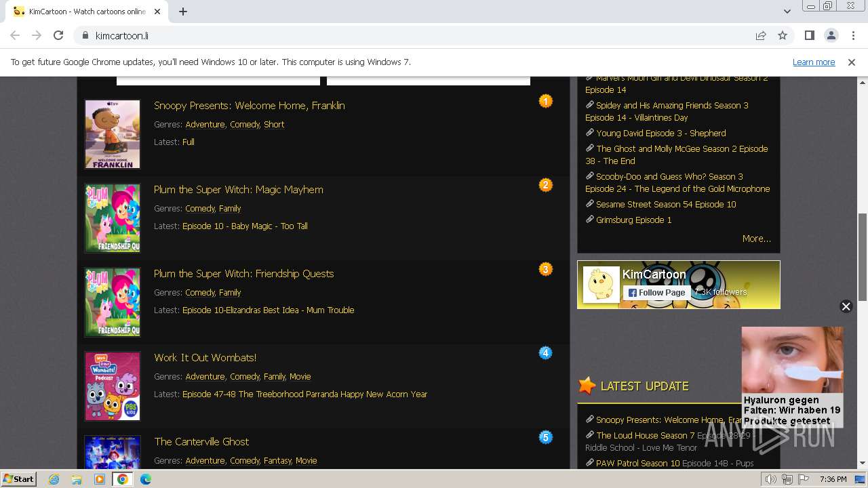Open File Explorer from the taskbar
This screenshot has height=488, width=868.
(77, 479)
